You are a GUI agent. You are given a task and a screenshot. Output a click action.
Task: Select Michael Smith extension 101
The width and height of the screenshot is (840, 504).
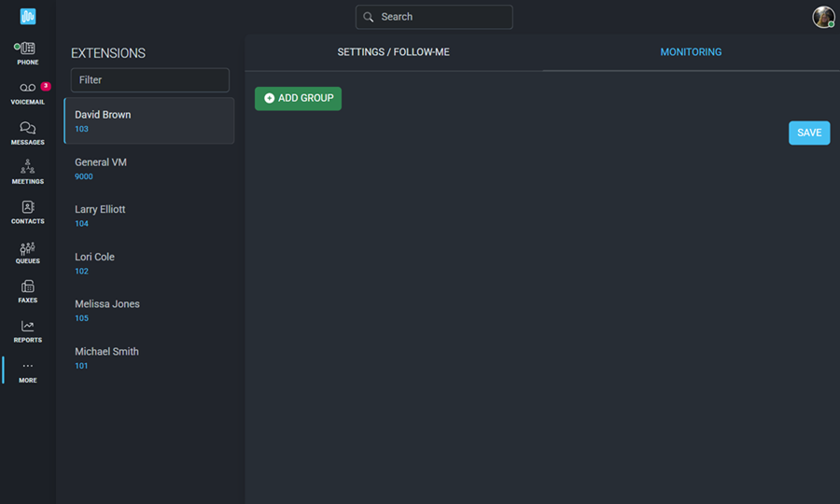tap(148, 357)
